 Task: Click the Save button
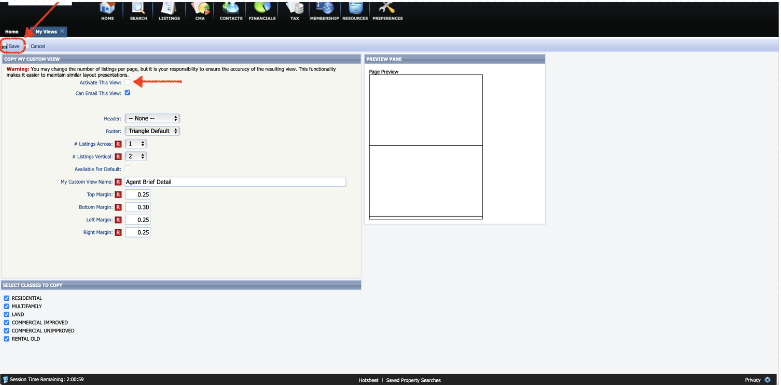point(11,46)
